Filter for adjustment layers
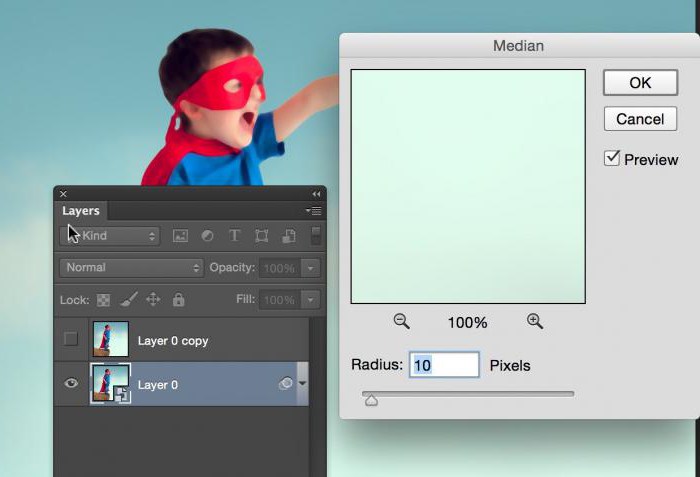Viewport: 700px width, 477px height. [x=207, y=236]
